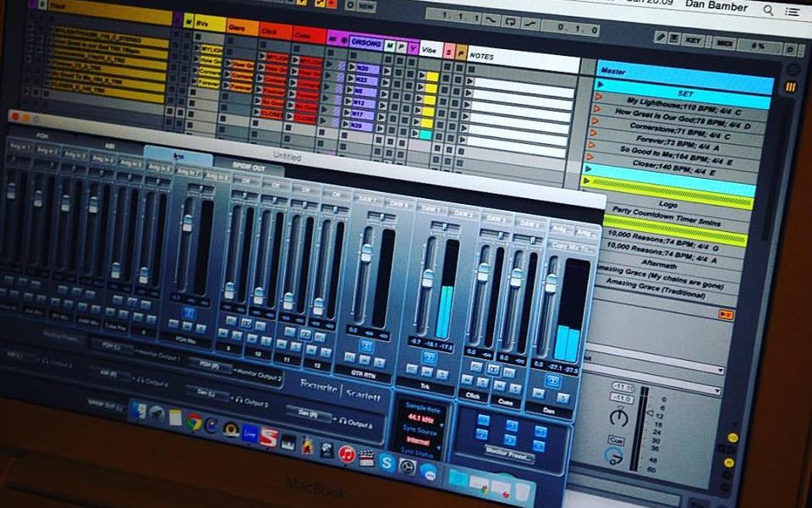Enable KEY map mode
Image resolution: width=812 pixels, height=508 pixels.
pos(693,40)
